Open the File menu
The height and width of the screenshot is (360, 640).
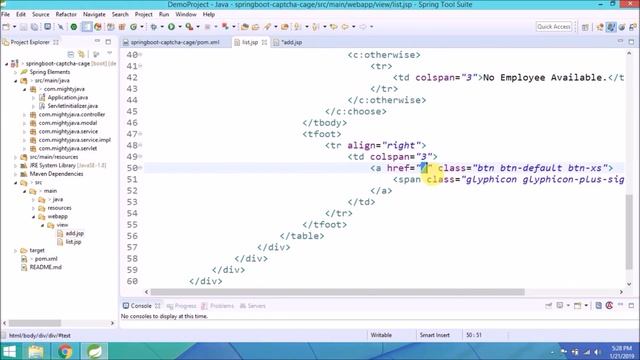coord(5,14)
